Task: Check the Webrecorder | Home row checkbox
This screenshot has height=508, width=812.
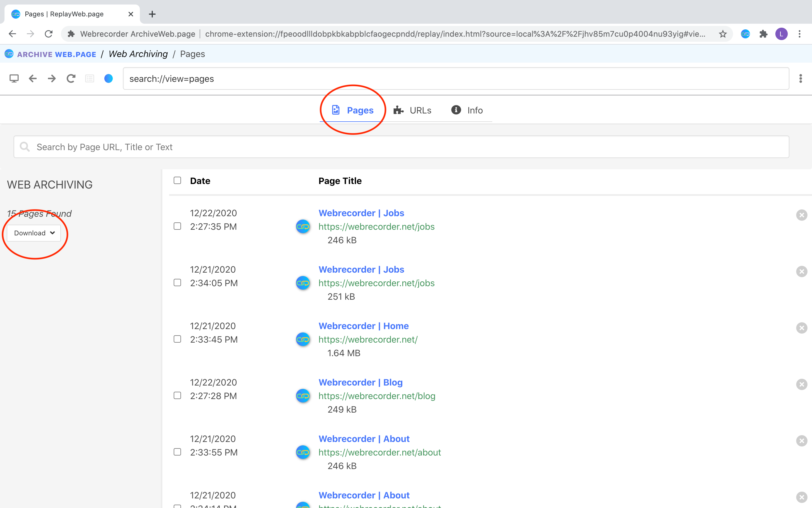Action: (x=177, y=339)
